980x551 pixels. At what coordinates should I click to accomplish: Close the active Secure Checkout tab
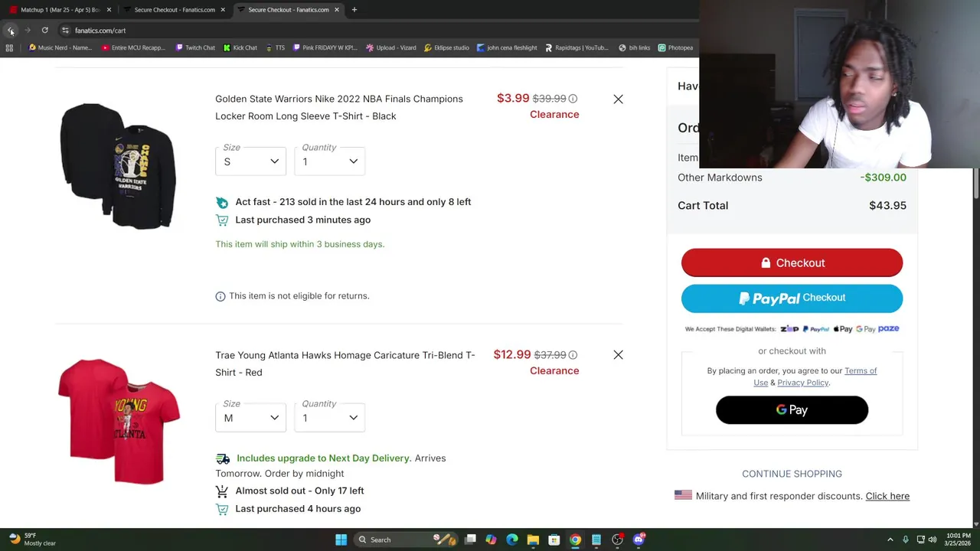point(337,10)
